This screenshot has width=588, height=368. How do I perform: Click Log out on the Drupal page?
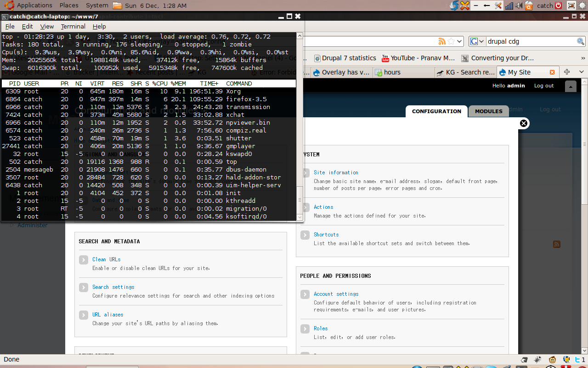(543, 86)
